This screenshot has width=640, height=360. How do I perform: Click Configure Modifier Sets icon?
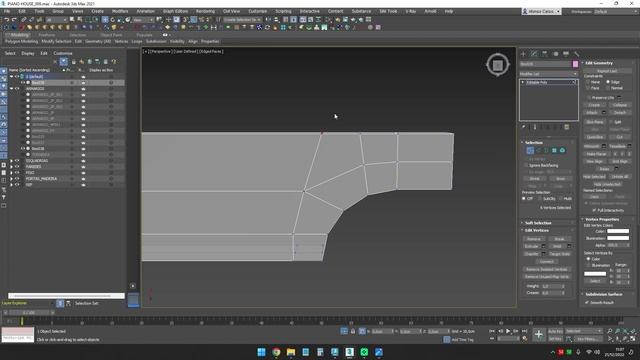567,127
